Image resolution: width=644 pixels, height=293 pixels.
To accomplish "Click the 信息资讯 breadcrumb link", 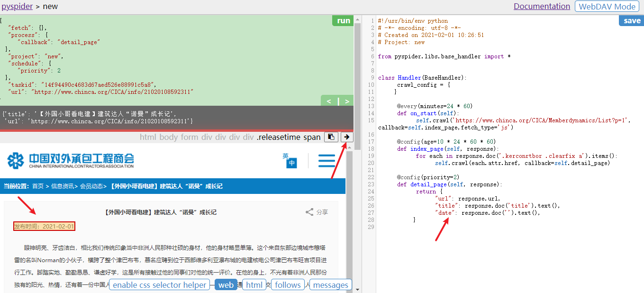I will pyautogui.click(x=63, y=186).
